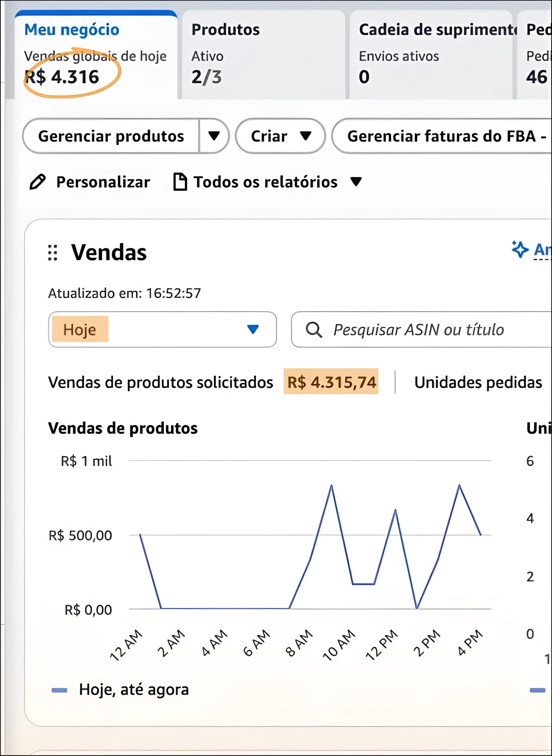Screen dimensions: 552x756
Task: Click the R$ 500,00 axis label
Action: (x=80, y=536)
